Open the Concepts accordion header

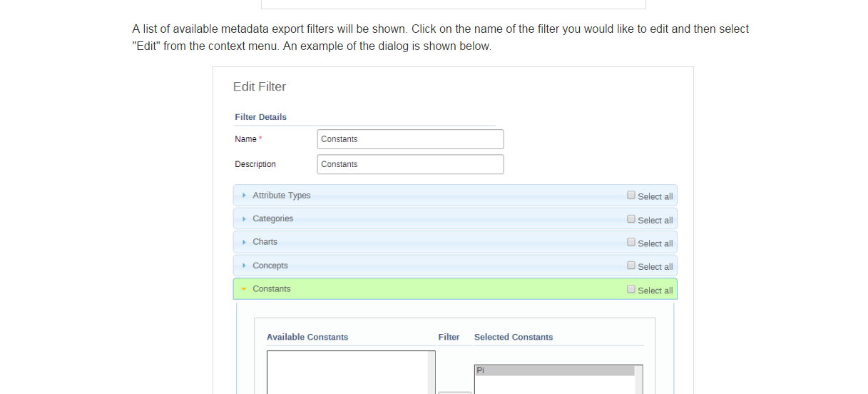click(270, 266)
